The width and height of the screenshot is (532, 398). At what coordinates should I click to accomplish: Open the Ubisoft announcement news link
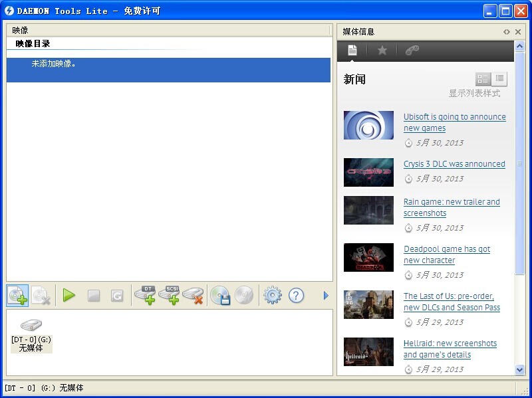click(455, 122)
